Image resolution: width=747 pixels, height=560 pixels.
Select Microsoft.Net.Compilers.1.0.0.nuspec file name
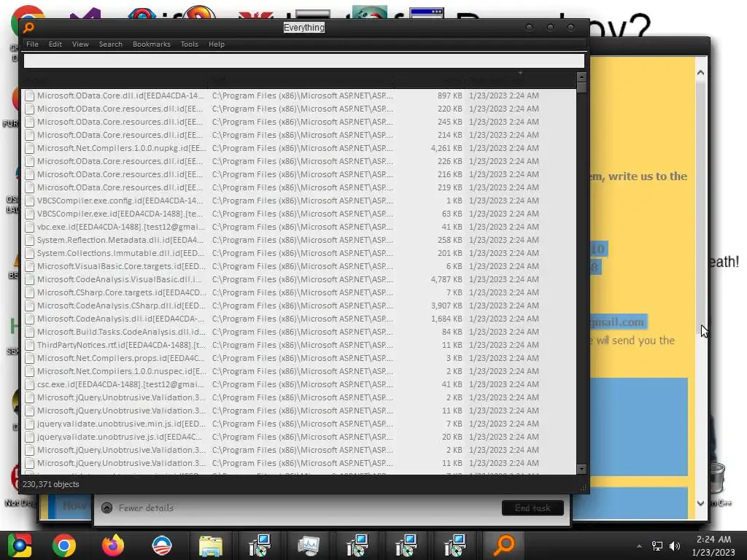click(x=122, y=371)
